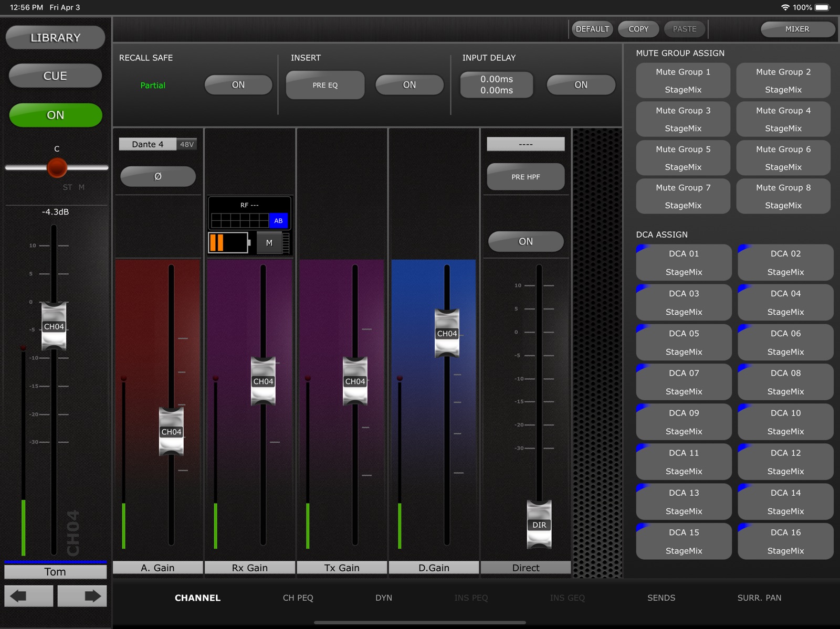Click the A. Gain fader handle
This screenshot has width=840, height=629.
pos(171,432)
